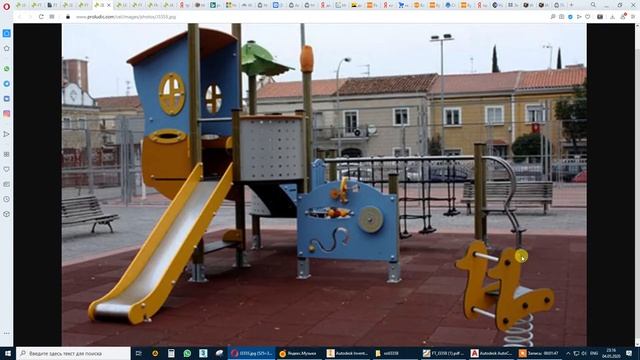Click the playground photo

click(324, 184)
